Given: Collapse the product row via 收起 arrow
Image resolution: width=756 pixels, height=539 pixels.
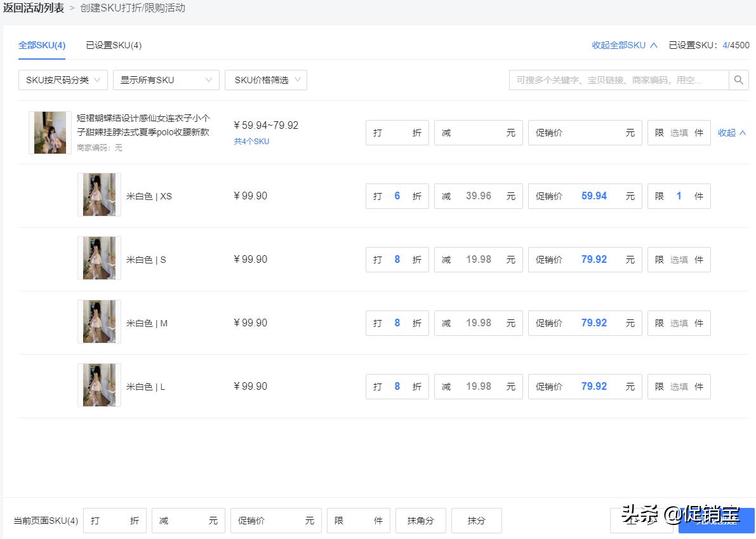Looking at the screenshot, I should pyautogui.click(x=731, y=133).
